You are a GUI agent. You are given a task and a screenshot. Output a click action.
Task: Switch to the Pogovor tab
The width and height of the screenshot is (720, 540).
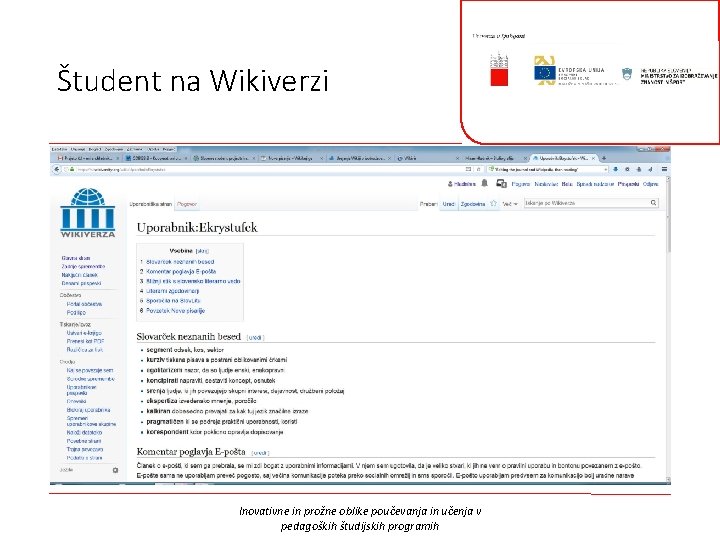coord(187,204)
